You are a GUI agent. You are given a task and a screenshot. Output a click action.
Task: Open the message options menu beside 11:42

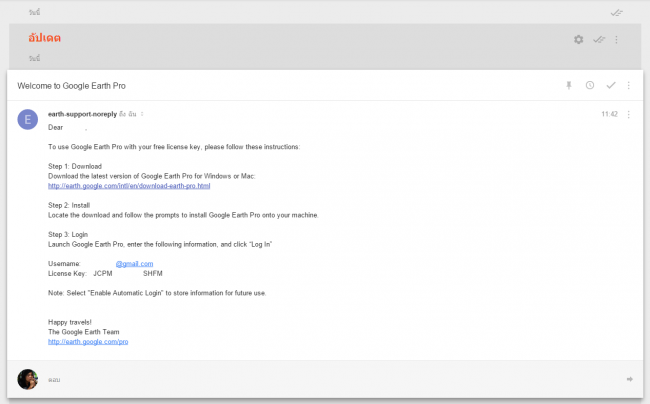tap(628, 115)
